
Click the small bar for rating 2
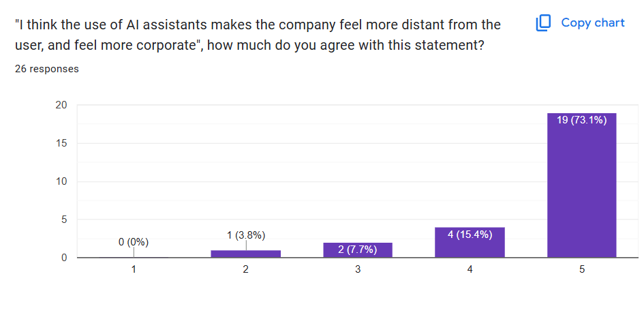tap(246, 254)
